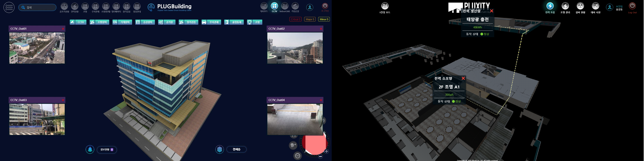Close the CCTV_Out03 panel
This screenshot has width=644, height=161.
point(63,100)
